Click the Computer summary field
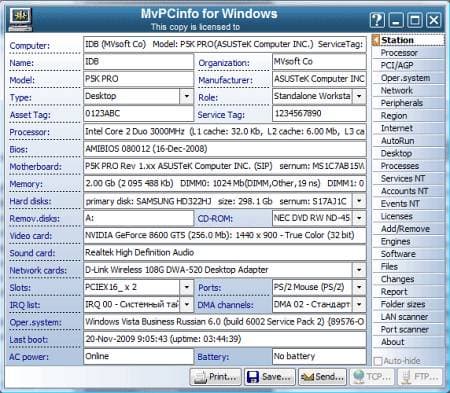This screenshot has height=393, width=450. [x=225, y=44]
